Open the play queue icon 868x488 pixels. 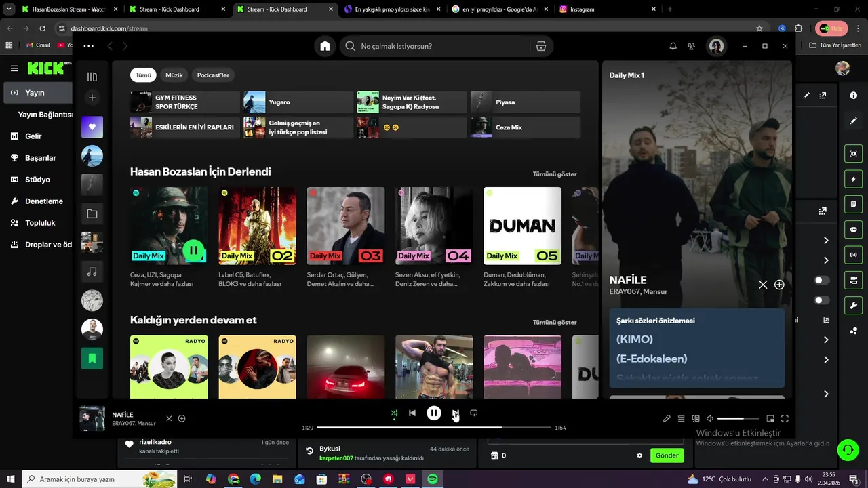[682, 419]
